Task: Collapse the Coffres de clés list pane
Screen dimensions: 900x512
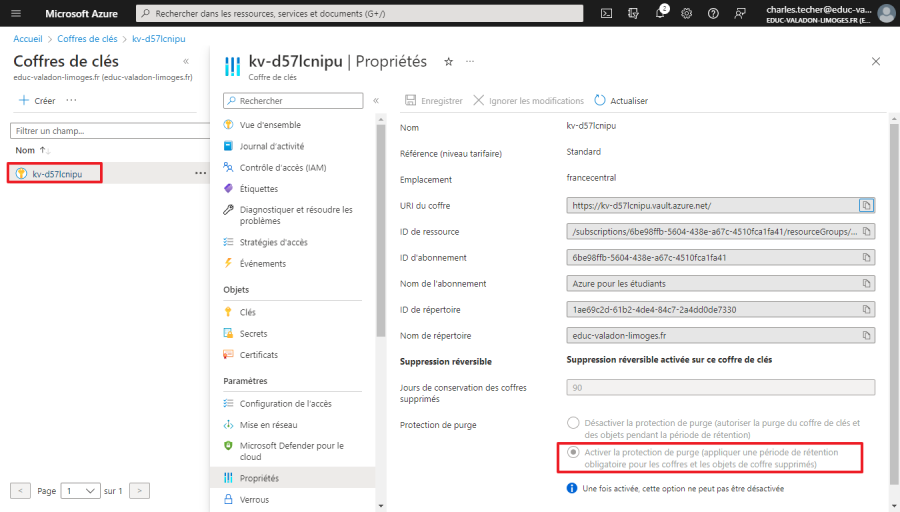Action: pyautogui.click(x=186, y=61)
